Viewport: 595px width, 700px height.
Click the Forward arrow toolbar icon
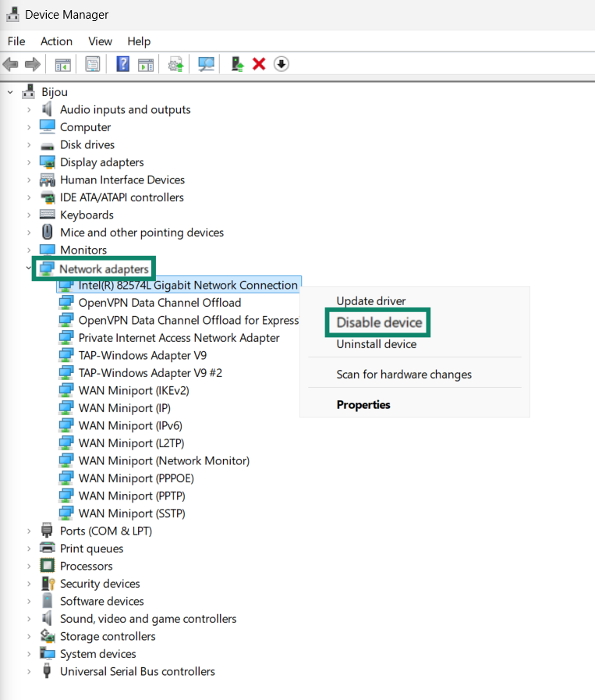point(33,64)
